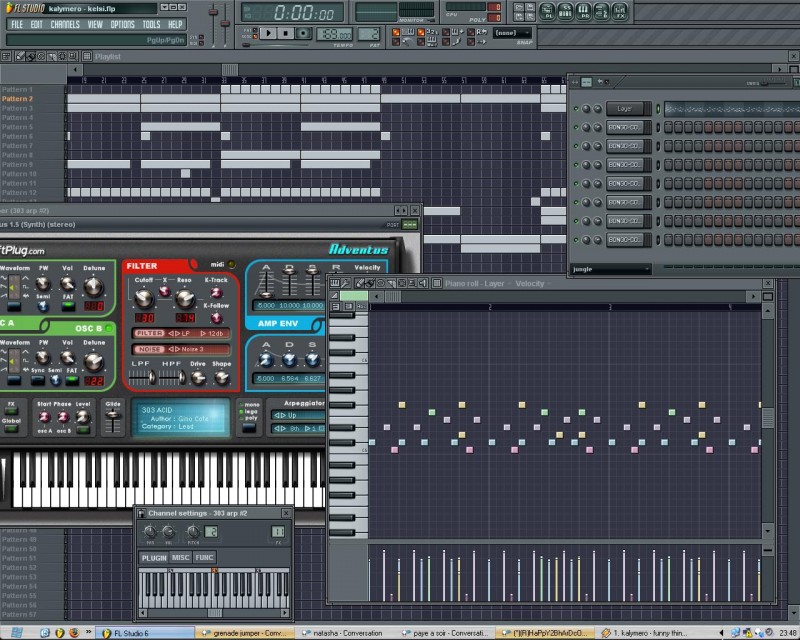This screenshot has width=800, height=640.
Task: Open the Edit menu
Action: coord(36,24)
